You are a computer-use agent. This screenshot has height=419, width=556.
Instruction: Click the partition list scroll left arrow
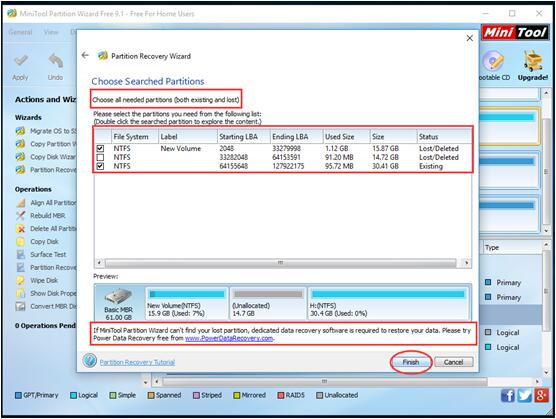(99, 263)
